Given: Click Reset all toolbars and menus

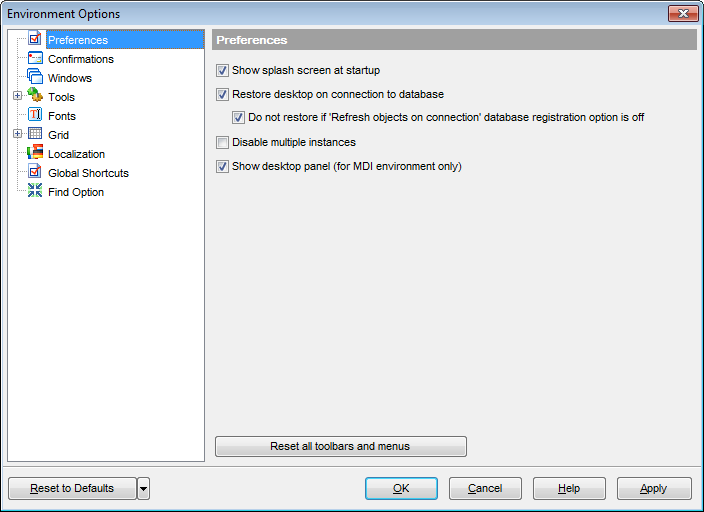Looking at the screenshot, I should [x=341, y=446].
